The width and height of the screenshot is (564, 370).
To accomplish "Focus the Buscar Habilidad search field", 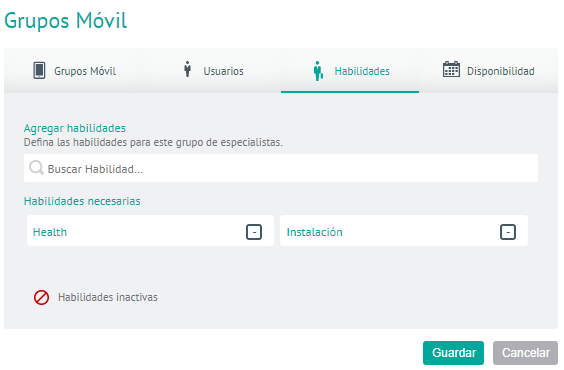I will click(x=281, y=168).
